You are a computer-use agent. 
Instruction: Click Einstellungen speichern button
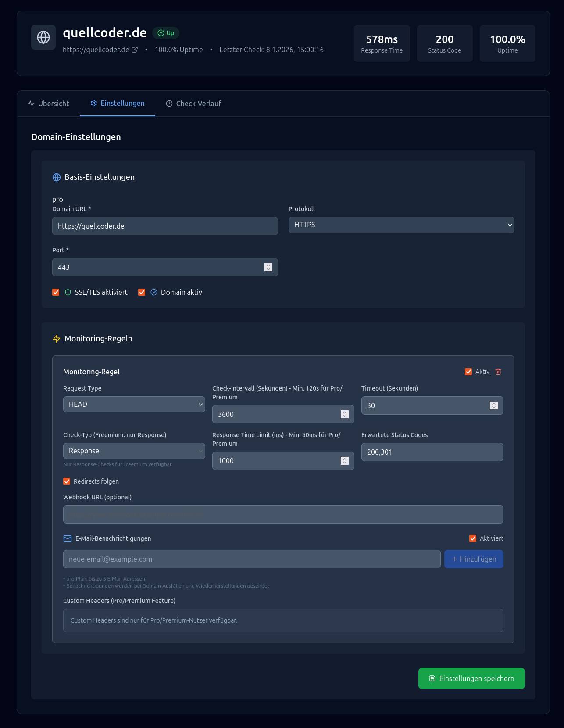[x=471, y=678]
